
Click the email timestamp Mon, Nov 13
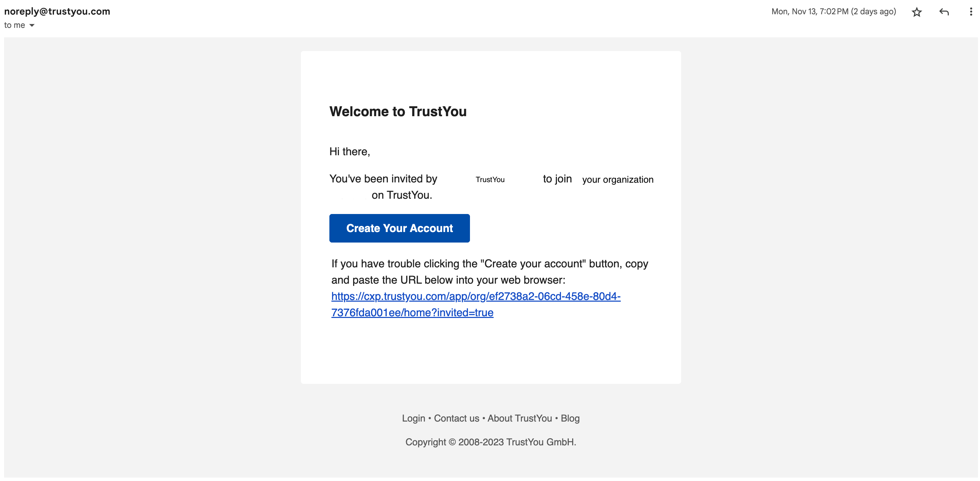pos(834,12)
